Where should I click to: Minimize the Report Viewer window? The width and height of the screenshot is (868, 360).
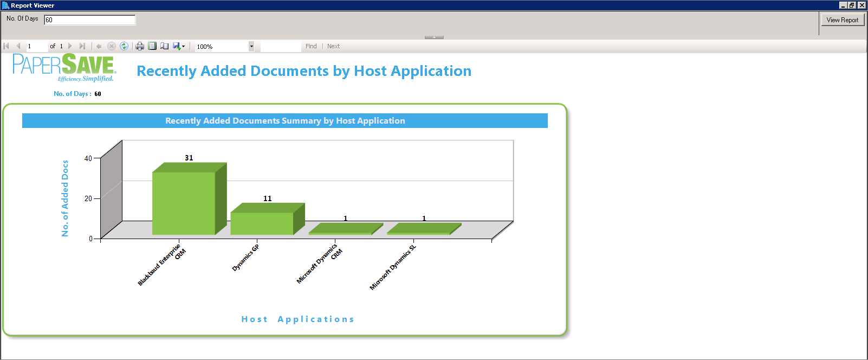843,5
